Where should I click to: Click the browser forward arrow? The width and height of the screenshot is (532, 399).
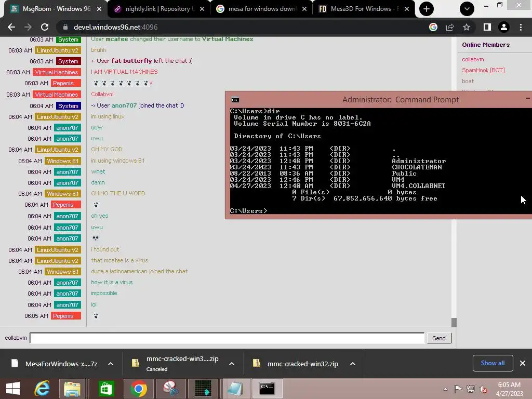28,27
